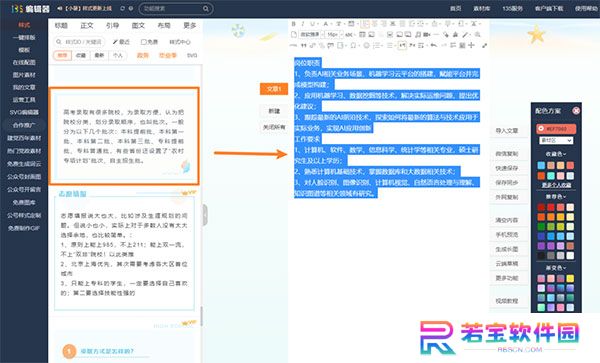Open the color scheme select dropdown
This screenshot has width=600, height=363.
[556, 141]
